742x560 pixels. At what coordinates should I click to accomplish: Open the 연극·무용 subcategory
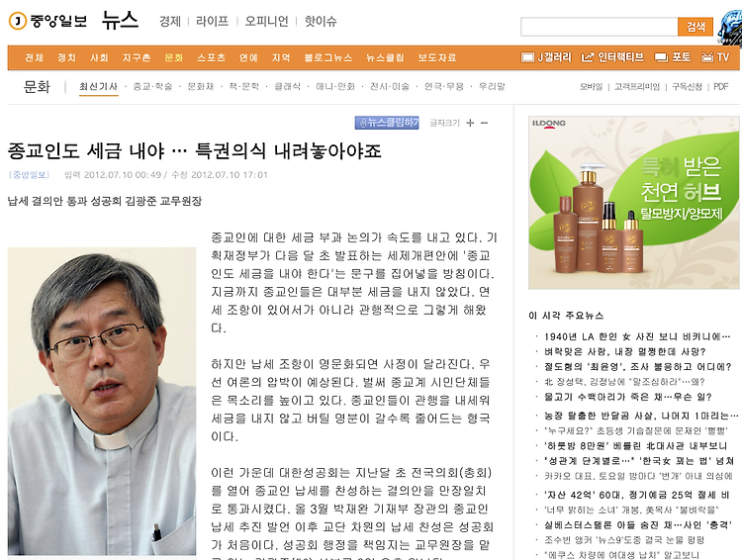pos(444,87)
